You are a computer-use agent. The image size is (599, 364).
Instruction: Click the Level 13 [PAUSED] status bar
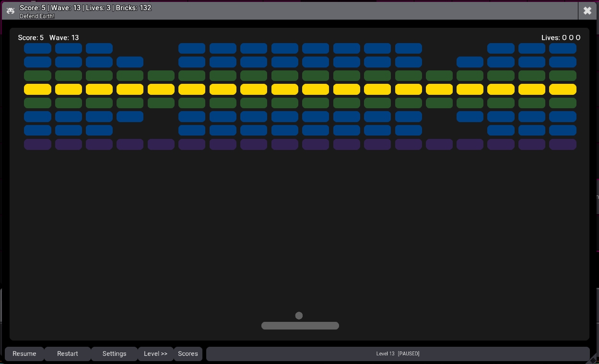point(398,353)
